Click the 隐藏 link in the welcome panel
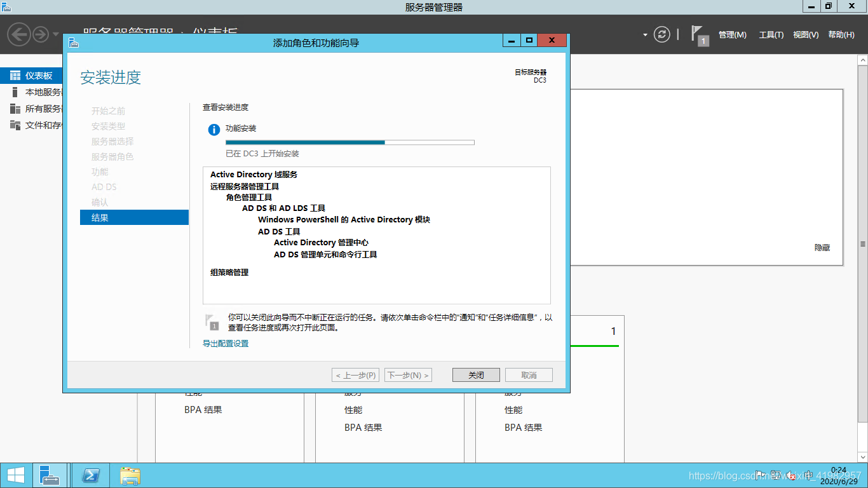Image resolution: width=868 pixels, height=488 pixels. pos(822,248)
